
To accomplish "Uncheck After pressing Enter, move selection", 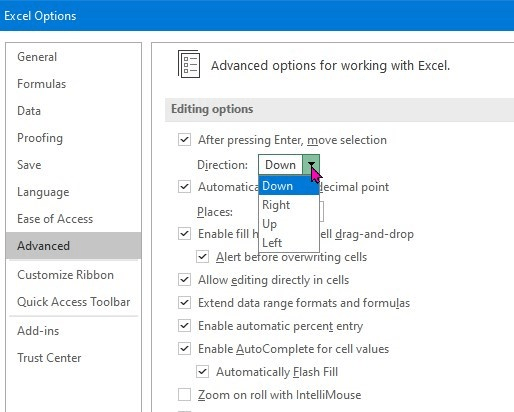I will (184, 140).
